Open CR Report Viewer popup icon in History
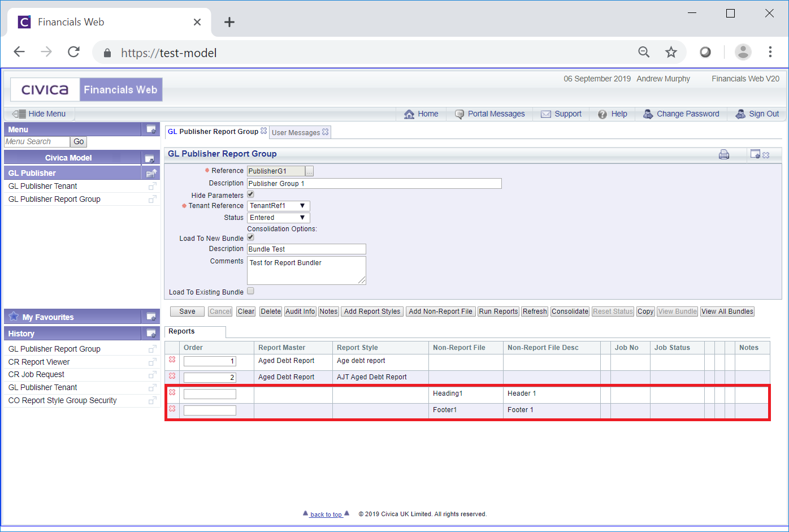 tap(152, 362)
